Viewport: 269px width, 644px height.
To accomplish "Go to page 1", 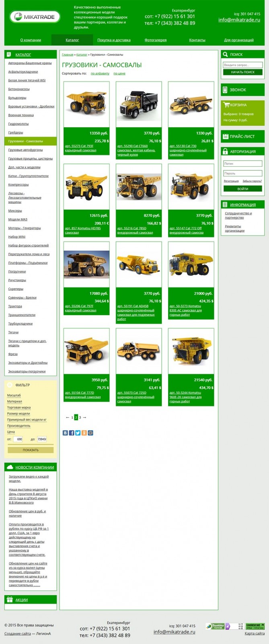I will (x=72, y=417).
